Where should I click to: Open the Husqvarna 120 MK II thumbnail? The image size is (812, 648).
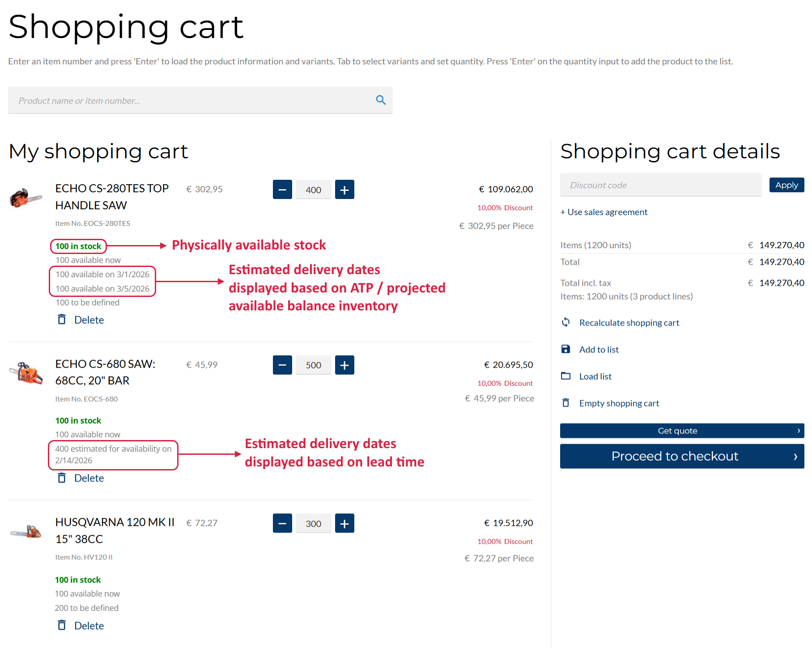26,532
